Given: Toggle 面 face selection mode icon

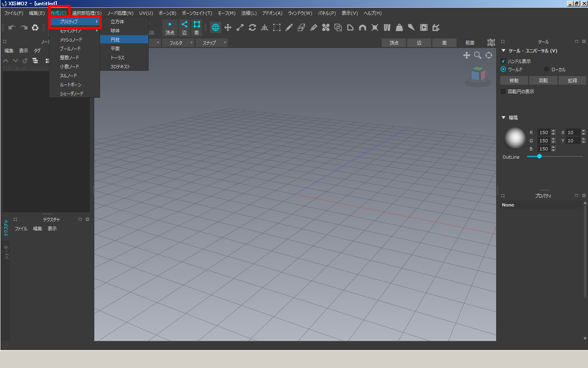Looking at the screenshot, I should point(197,28).
